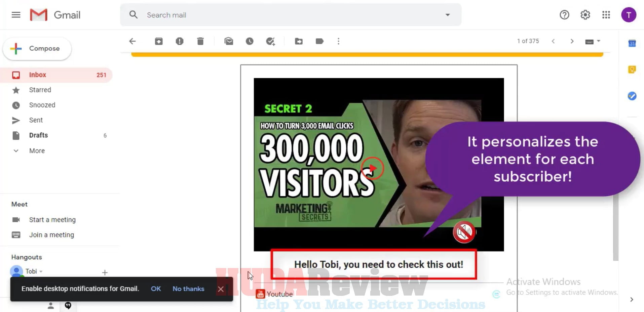644x312 pixels.
Task: Unmute the video sound icon
Action: tap(464, 232)
